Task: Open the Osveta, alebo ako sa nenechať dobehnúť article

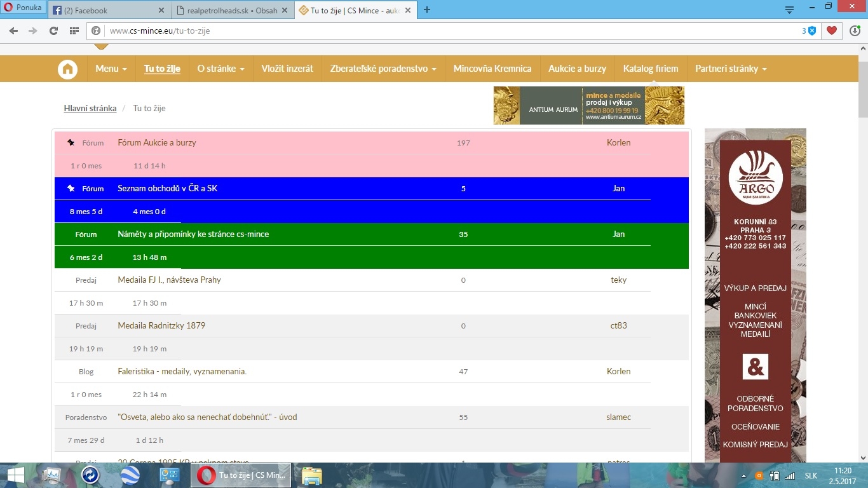Action: [x=208, y=417]
